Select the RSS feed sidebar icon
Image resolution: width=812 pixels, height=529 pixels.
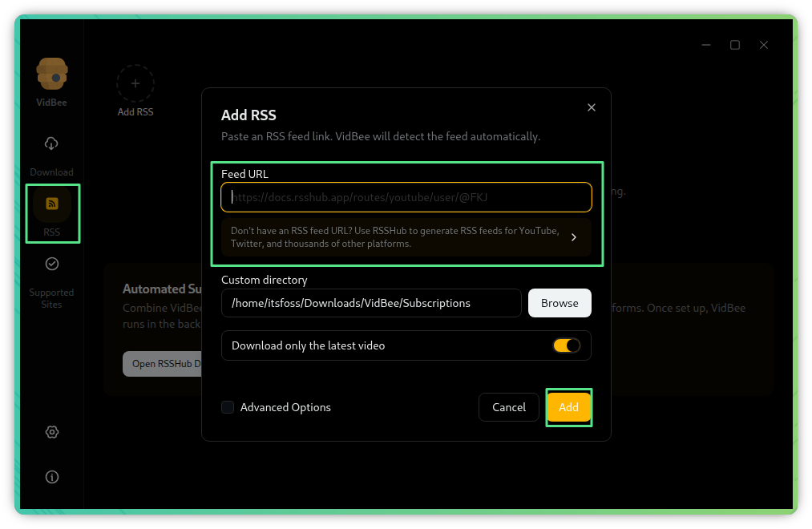(52, 204)
